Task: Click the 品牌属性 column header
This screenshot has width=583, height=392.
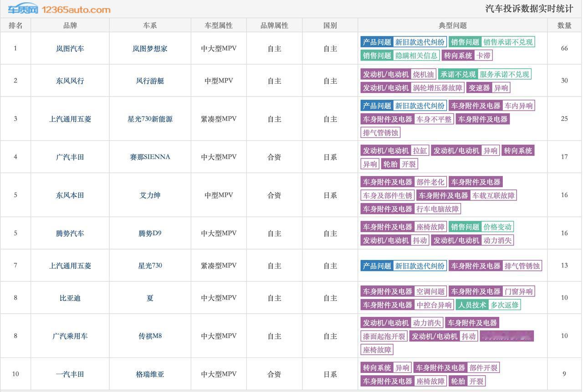Action: [x=274, y=25]
